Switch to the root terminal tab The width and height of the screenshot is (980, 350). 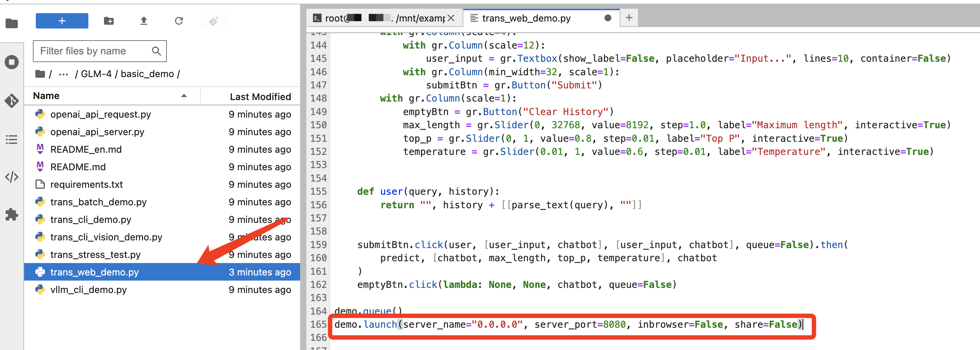(x=384, y=18)
